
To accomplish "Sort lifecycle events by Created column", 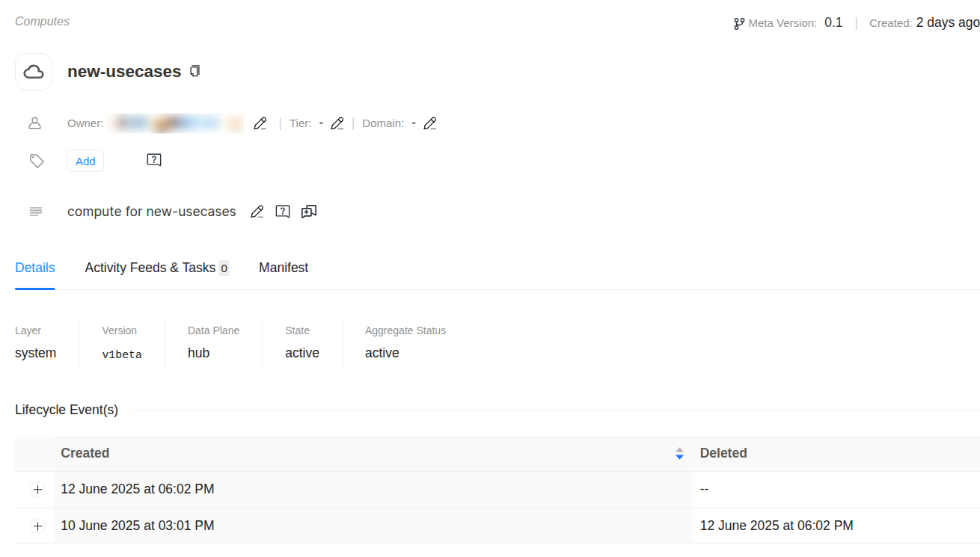I will 679,453.
